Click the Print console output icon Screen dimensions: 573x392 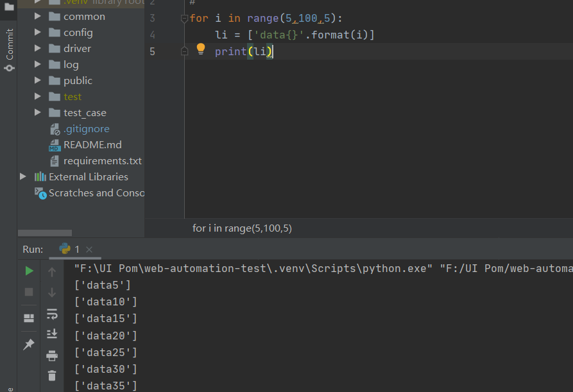(x=52, y=355)
